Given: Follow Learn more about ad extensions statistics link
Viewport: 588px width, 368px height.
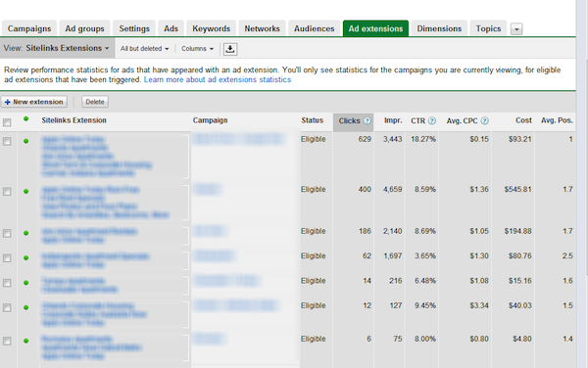Looking at the screenshot, I should (218, 79).
